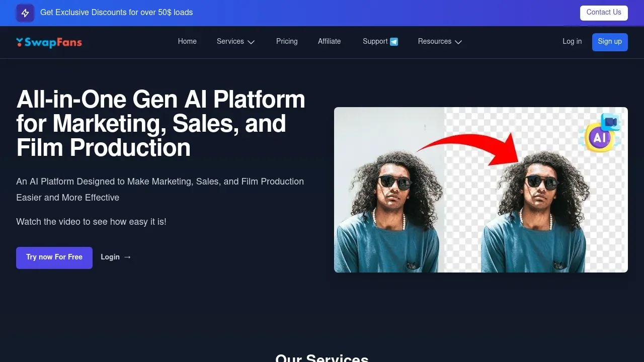Click the AI video badge on hero image

[601, 134]
